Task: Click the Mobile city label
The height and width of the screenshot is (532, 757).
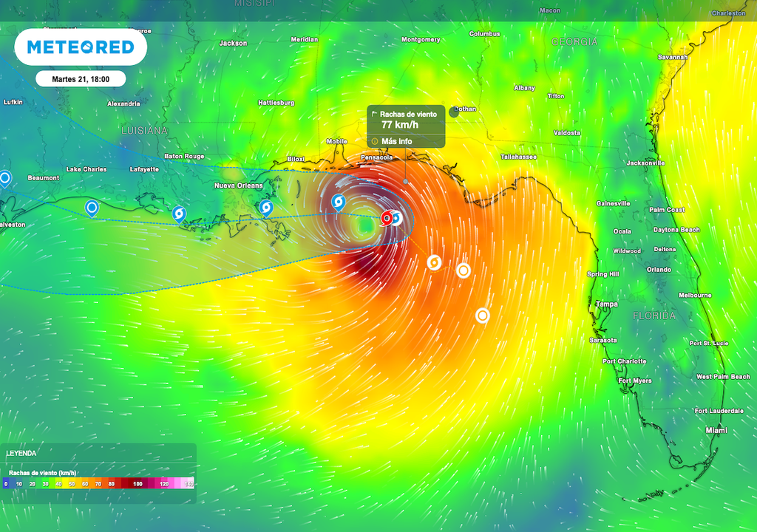Action: tap(336, 141)
